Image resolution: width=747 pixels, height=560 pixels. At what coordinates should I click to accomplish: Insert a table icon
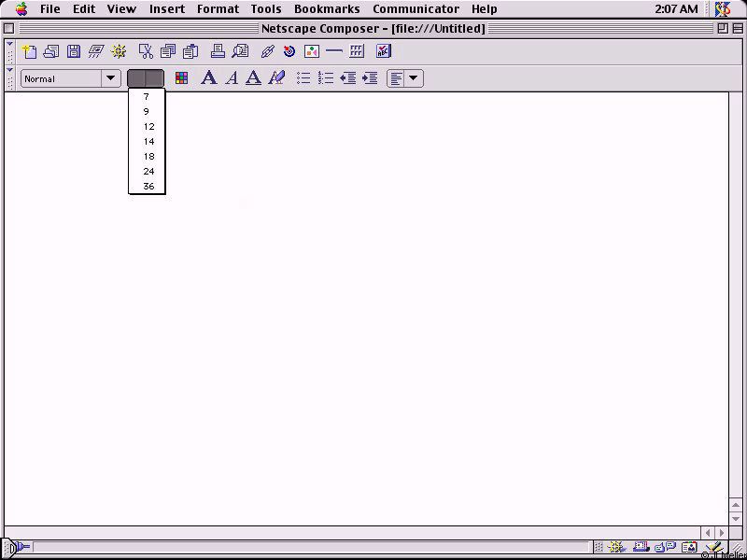tap(357, 51)
